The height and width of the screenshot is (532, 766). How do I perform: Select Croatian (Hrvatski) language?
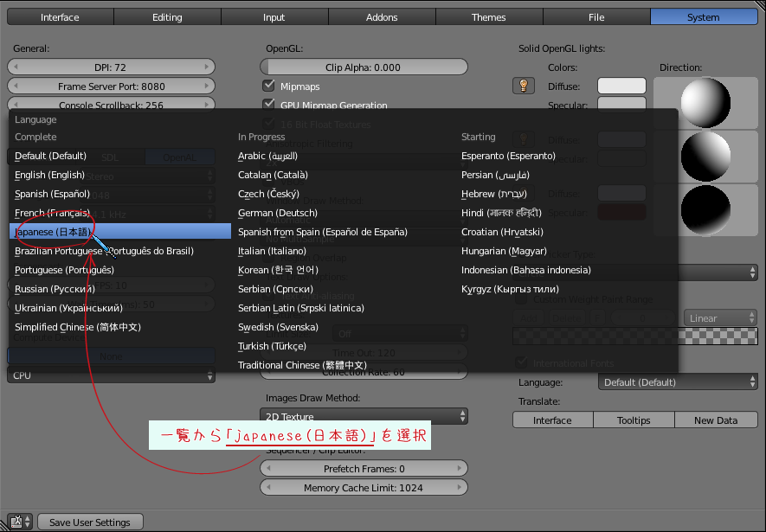tap(567, 232)
